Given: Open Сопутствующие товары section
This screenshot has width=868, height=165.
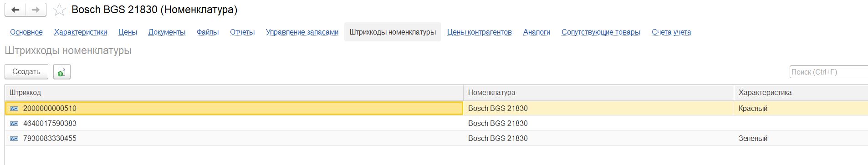Looking at the screenshot, I should pyautogui.click(x=601, y=32).
